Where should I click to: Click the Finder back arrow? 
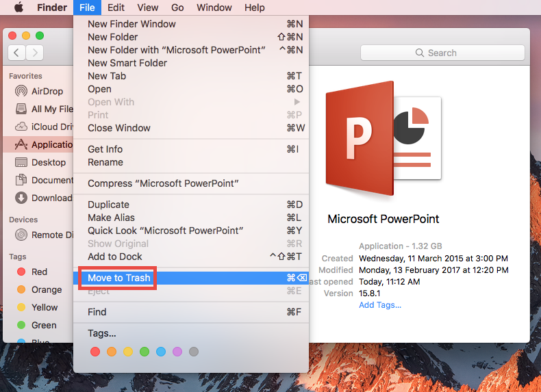tap(16, 53)
